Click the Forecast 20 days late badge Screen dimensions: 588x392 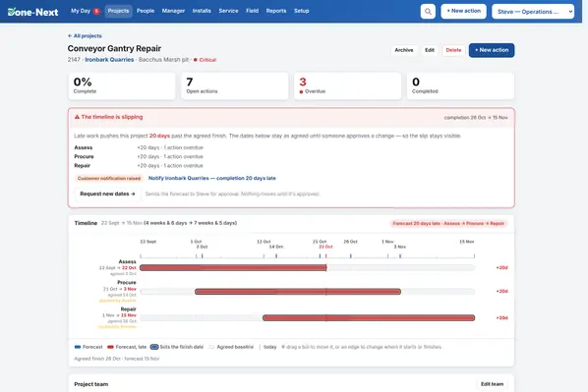448,223
